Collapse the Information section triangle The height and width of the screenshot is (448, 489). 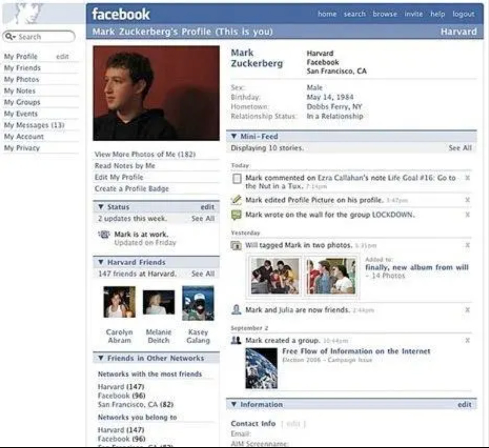234,404
